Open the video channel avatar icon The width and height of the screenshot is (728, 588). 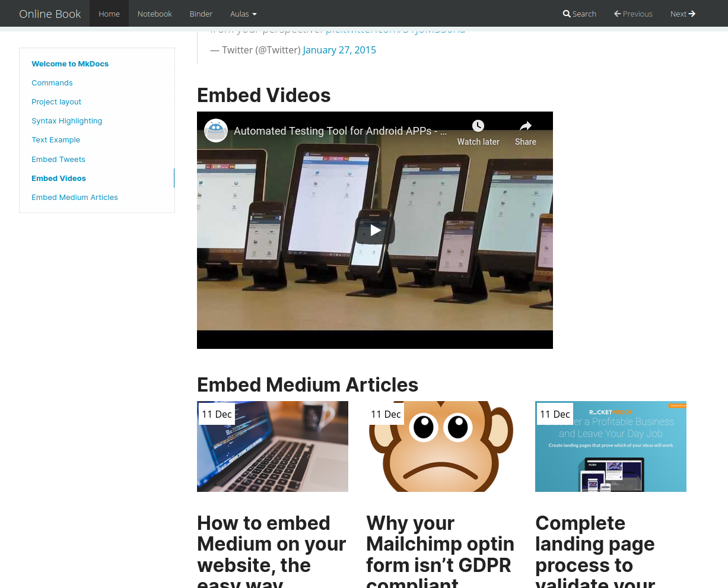(216, 131)
